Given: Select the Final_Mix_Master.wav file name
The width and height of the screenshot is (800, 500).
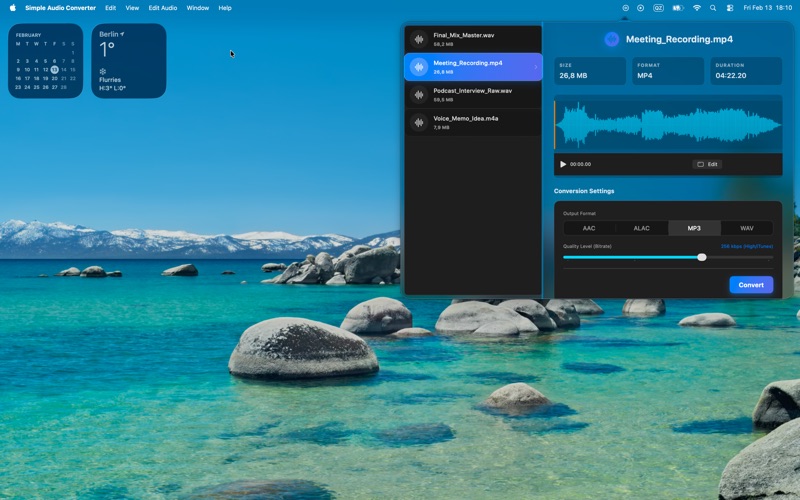Looking at the screenshot, I should point(463,35).
